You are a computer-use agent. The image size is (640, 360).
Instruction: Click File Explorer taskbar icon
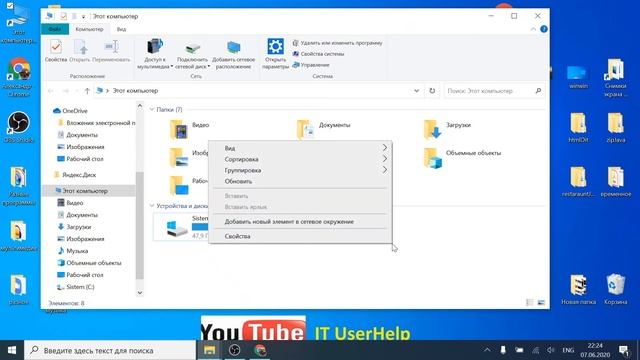(x=209, y=350)
